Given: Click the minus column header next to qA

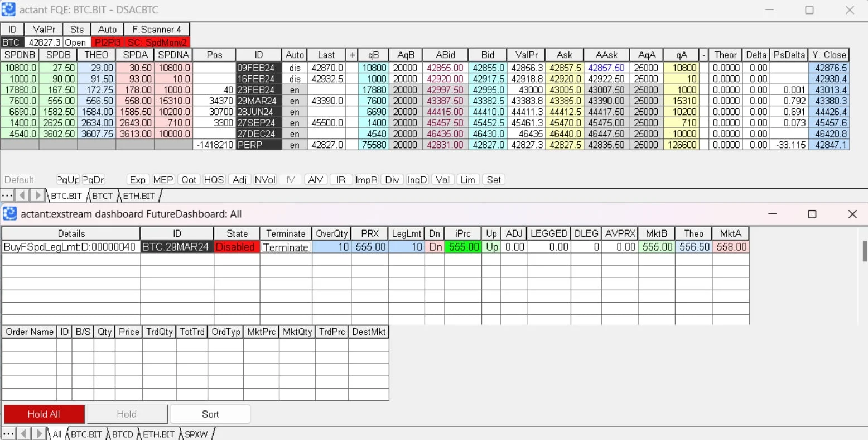Looking at the screenshot, I should 704,55.
